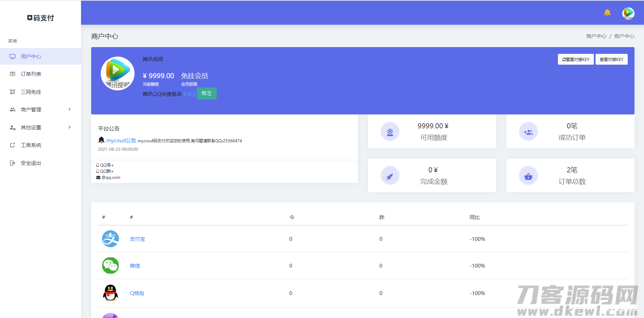Open 订单列表 menu item
The width and height of the screenshot is (644, 318).
40,74
